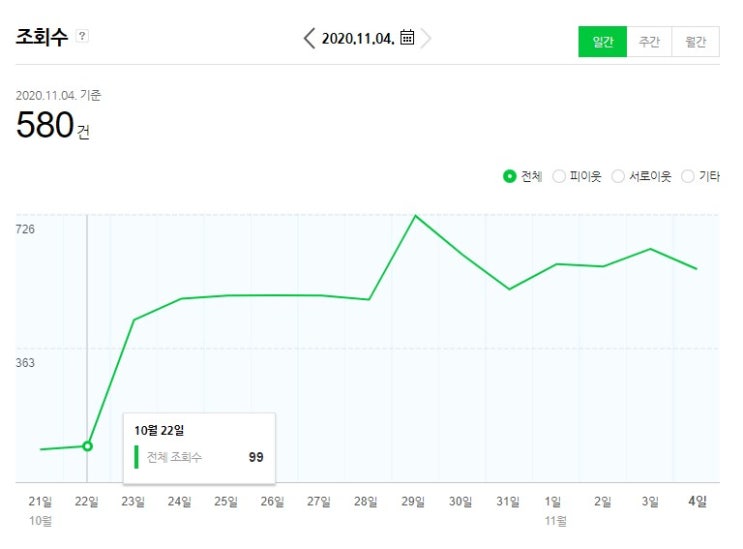Select the 피이웃 radio option

point(559,176)
